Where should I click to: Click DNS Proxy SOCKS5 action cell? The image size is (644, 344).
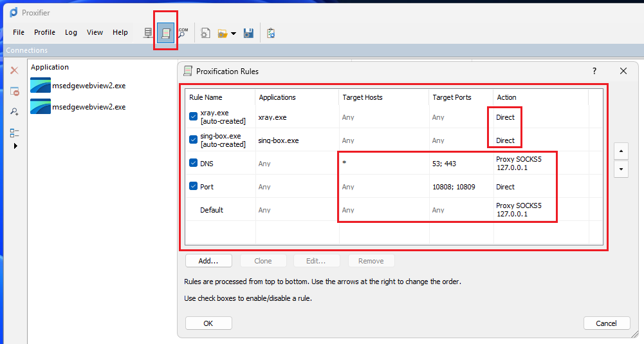click(x=519, y=164)
